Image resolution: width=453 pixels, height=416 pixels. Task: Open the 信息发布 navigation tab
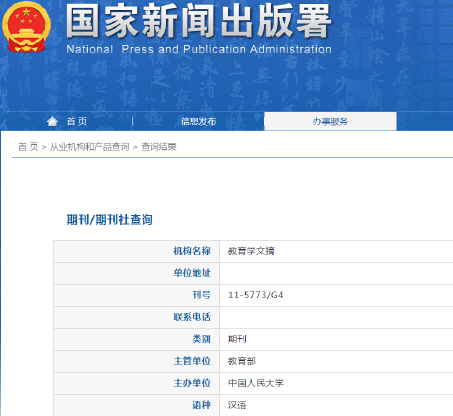coord(199,121)
